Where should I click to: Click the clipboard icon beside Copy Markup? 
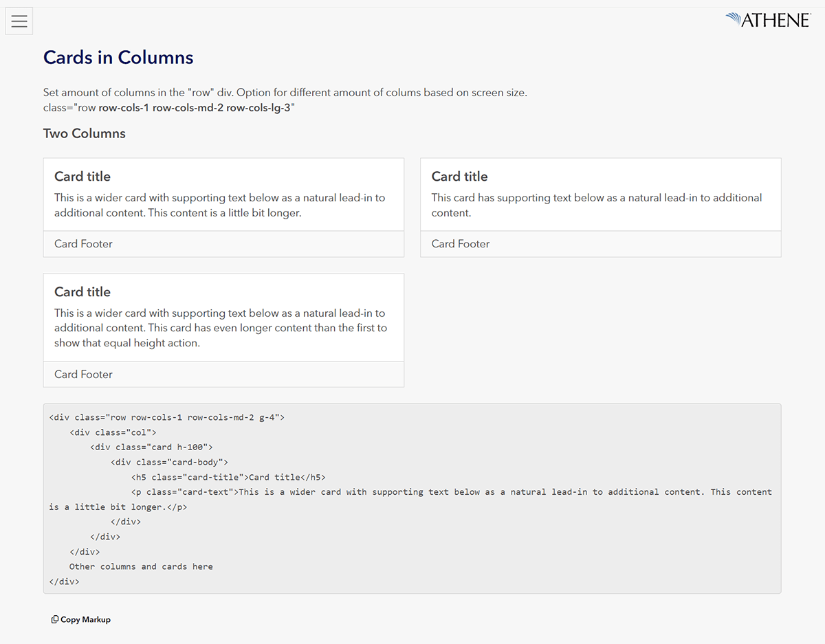coord(54,619)
